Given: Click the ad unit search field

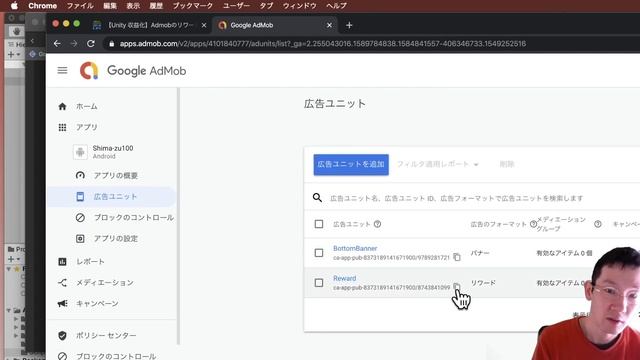Looking at the screenshot, I should tap(456, 198).
